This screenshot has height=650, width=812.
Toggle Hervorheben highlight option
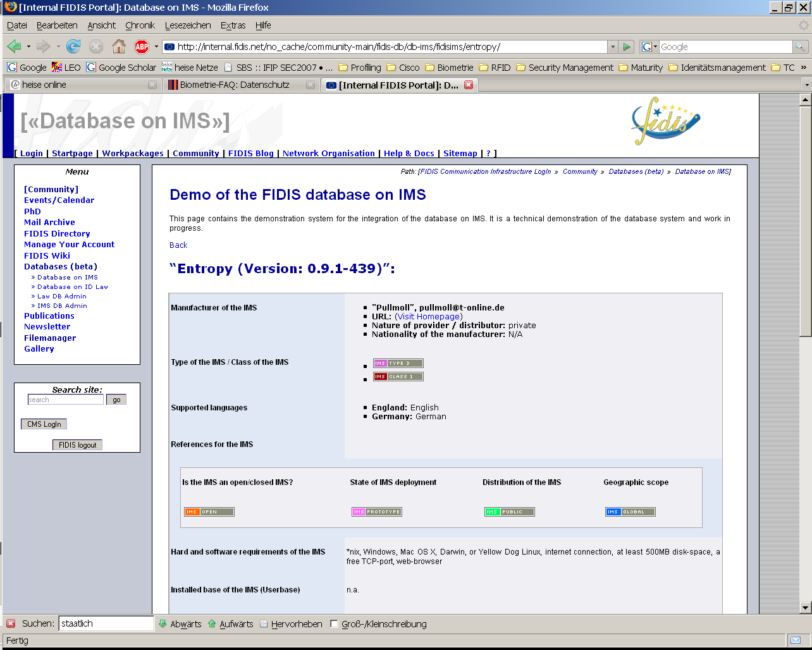tap(290, 624)
